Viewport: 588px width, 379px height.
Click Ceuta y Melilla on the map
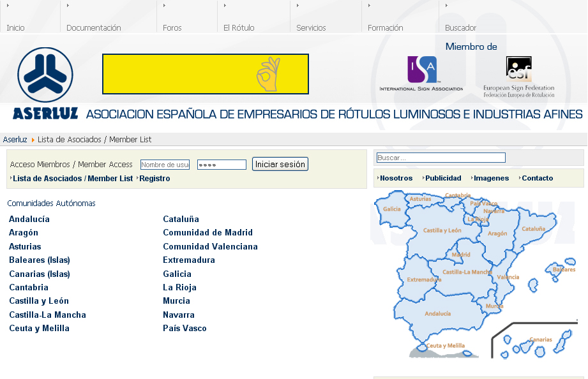(445, 346)
